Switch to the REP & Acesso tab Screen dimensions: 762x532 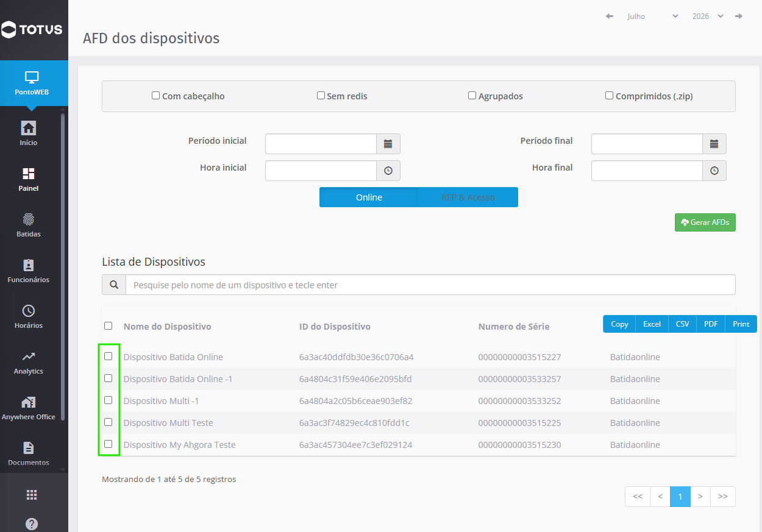coord(468,197)
